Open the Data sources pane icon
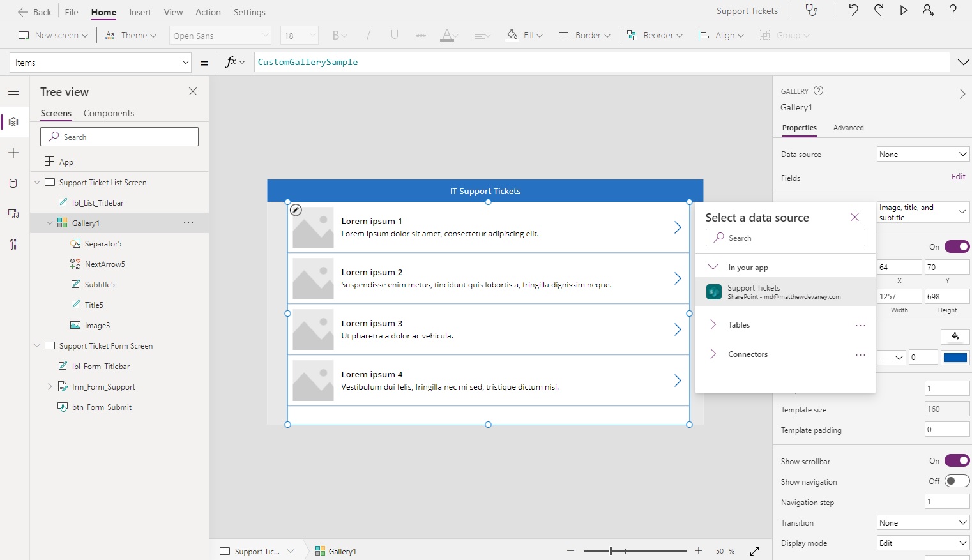972x560 pixels. (x=13, y=183)
